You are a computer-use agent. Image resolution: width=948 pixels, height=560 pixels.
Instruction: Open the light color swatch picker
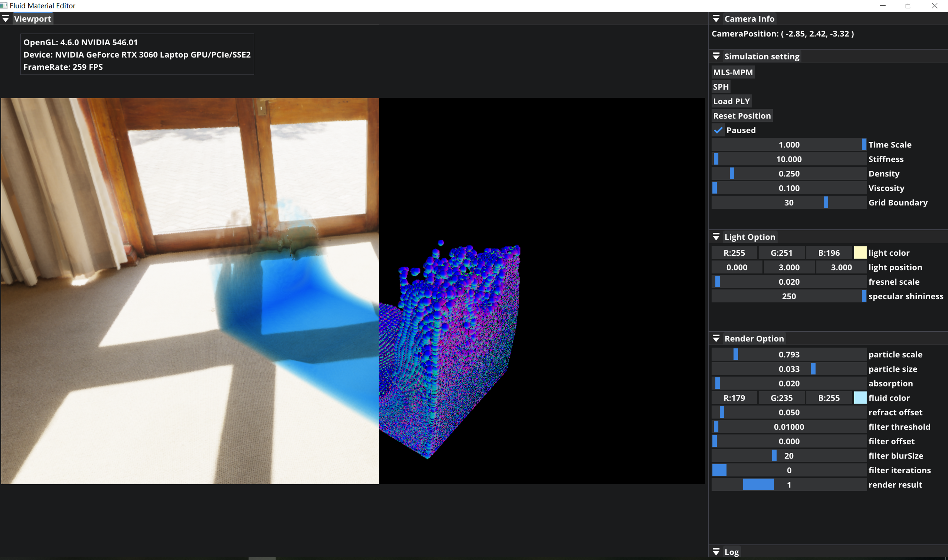[860, 252]
